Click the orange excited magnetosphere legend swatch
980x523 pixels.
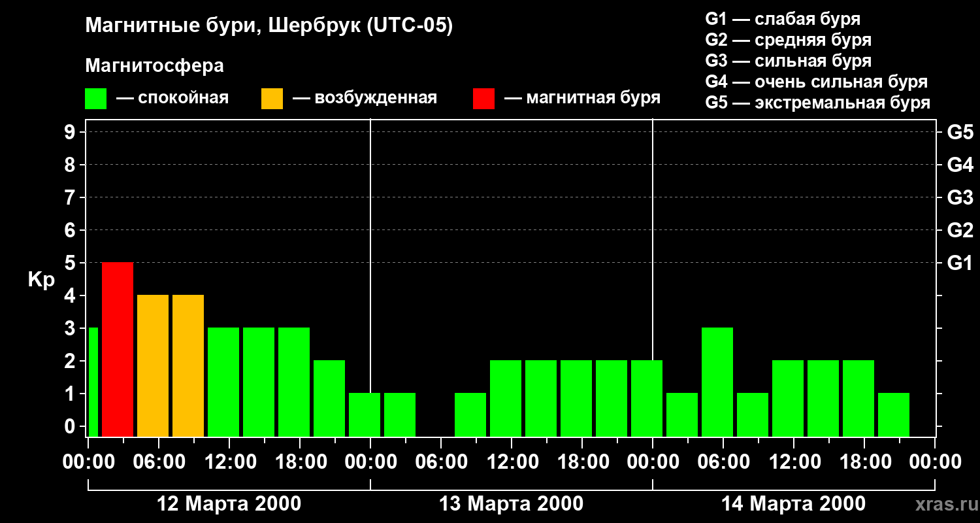tap(272, 98)
